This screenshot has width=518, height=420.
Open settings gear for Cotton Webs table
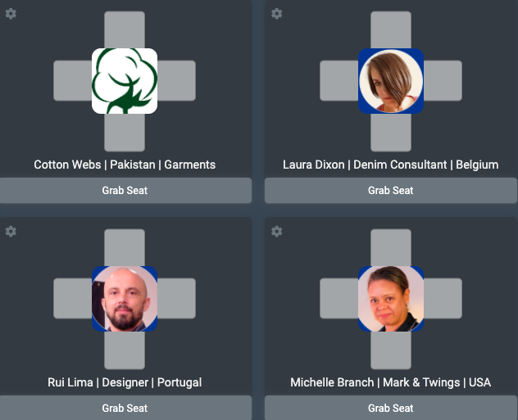point(11,14)
